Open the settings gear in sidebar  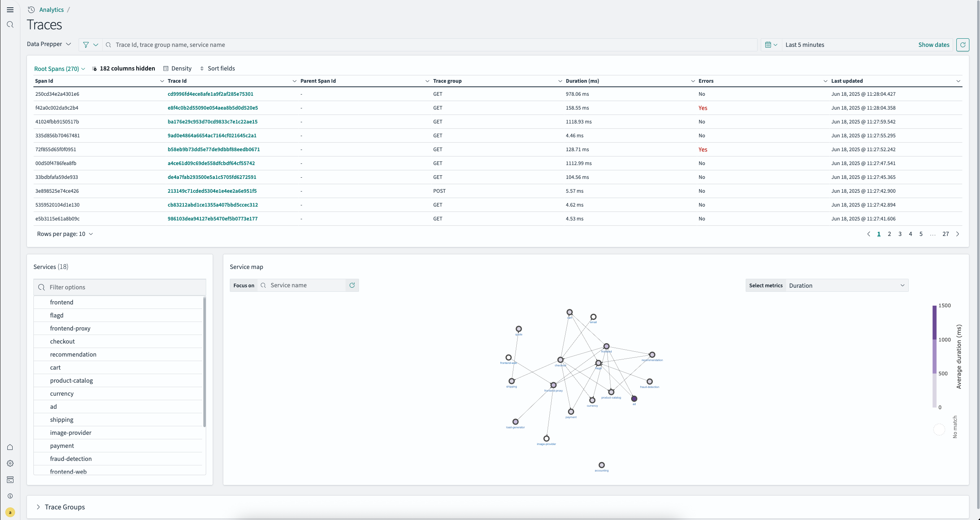(x=10, y=463)
